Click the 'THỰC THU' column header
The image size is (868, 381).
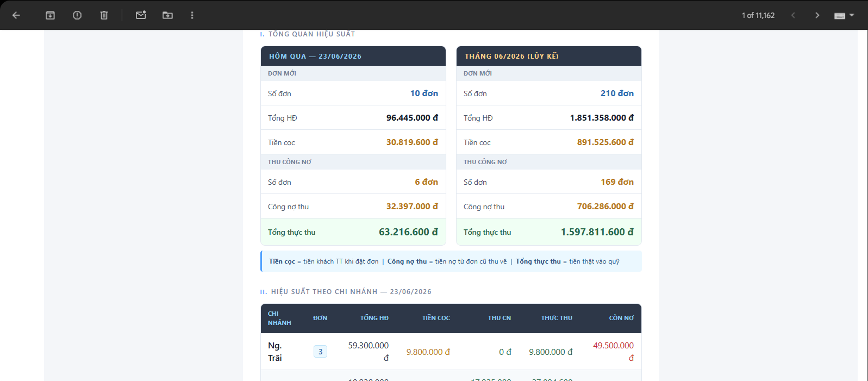point(557,318)
